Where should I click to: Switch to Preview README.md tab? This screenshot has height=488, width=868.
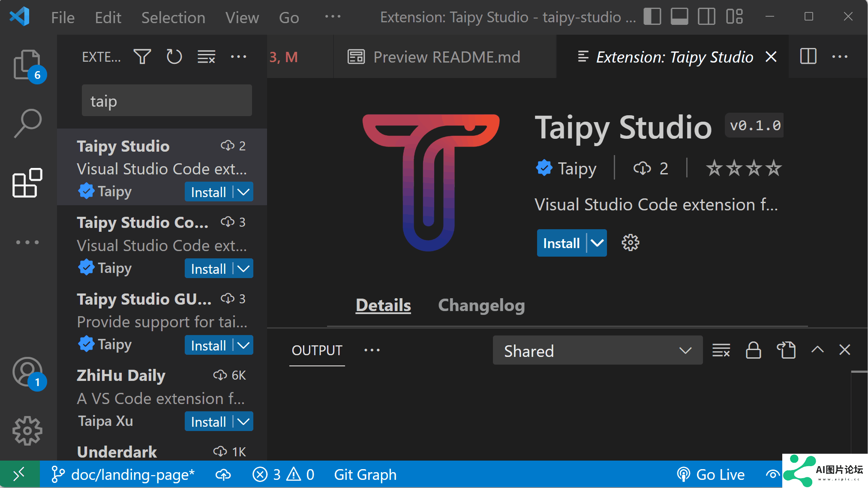[x=445, y=57]
